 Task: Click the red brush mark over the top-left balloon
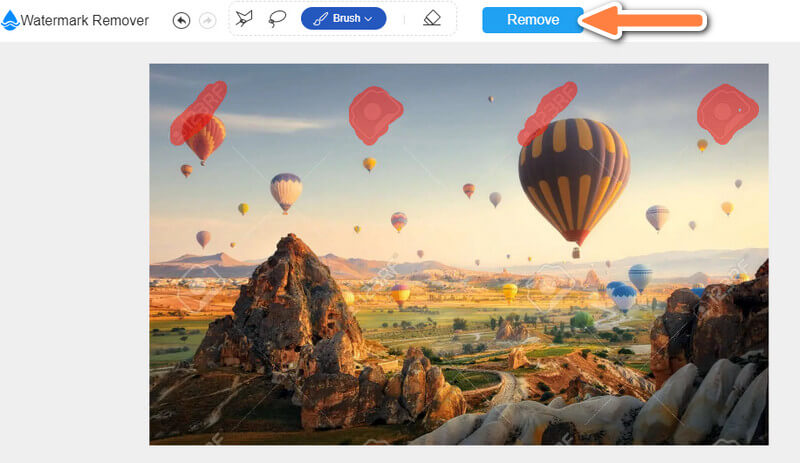pos(197,112)
